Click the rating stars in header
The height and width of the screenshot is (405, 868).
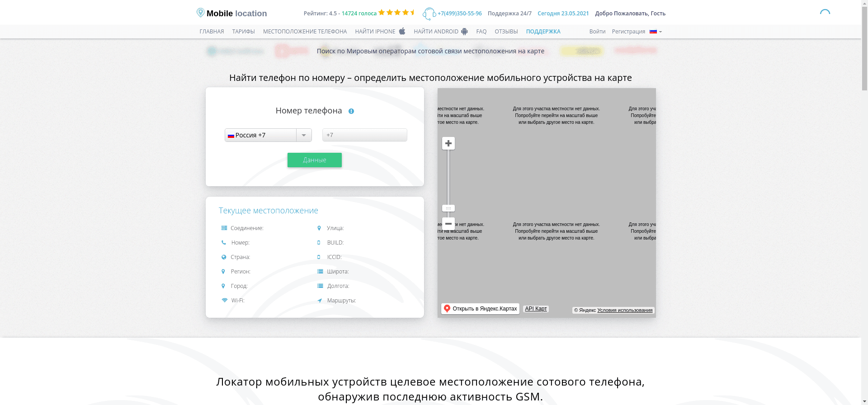tap(397, 13)
